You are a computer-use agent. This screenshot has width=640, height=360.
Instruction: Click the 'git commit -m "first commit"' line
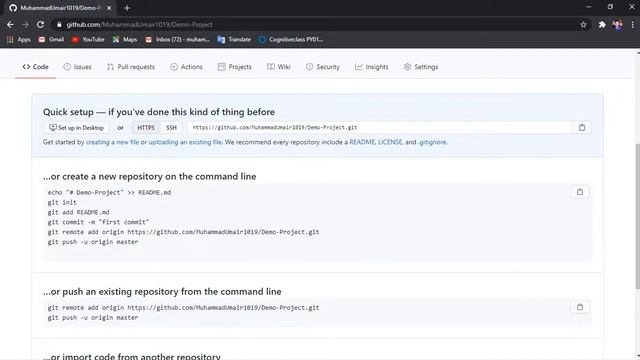pos(98,222)
